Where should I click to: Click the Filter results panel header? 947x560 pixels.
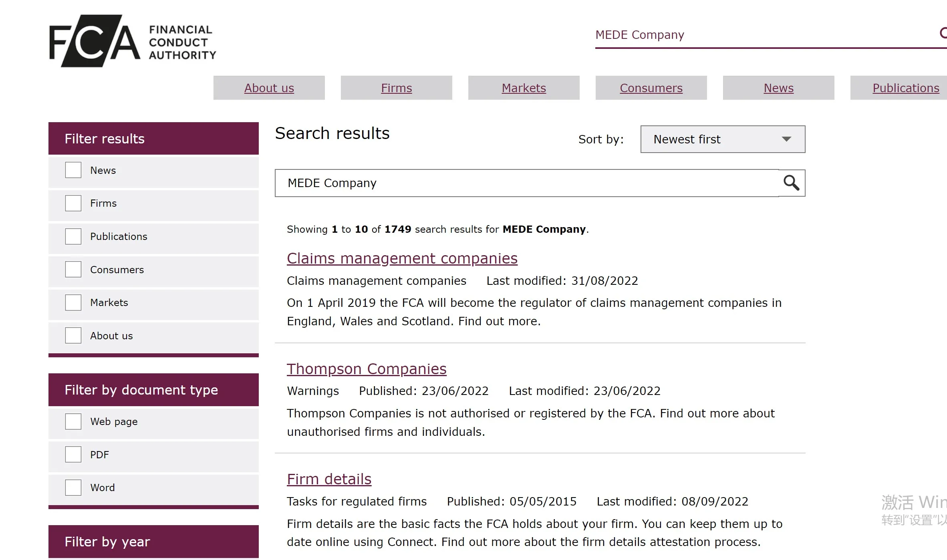click(x=153, y=139)
